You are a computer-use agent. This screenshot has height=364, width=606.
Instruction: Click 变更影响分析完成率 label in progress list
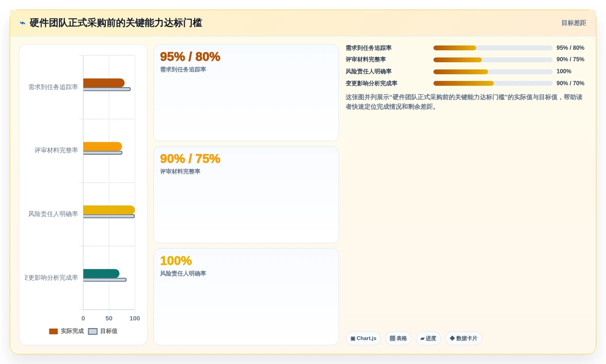(372, 83)
